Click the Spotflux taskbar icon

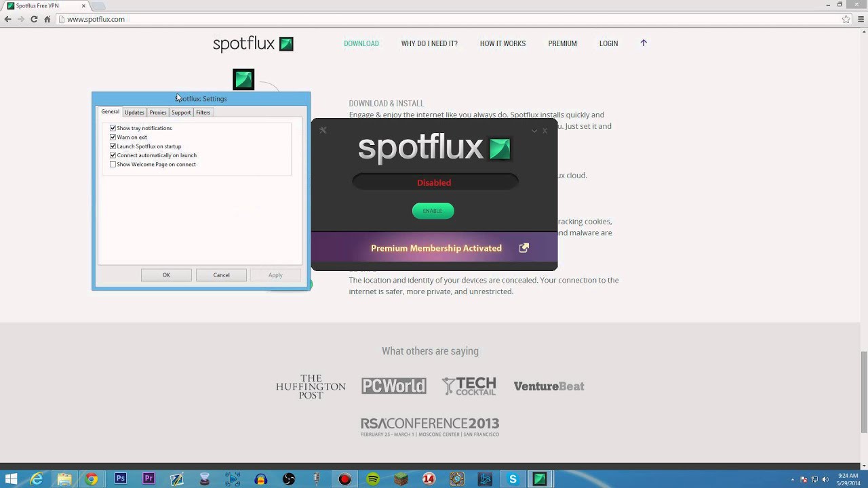540,479
